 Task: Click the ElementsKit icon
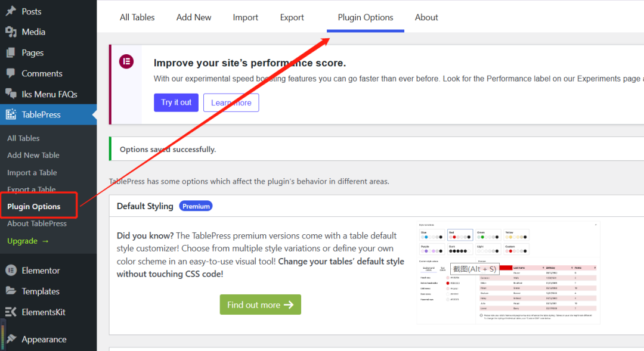(x=11, y=312)
